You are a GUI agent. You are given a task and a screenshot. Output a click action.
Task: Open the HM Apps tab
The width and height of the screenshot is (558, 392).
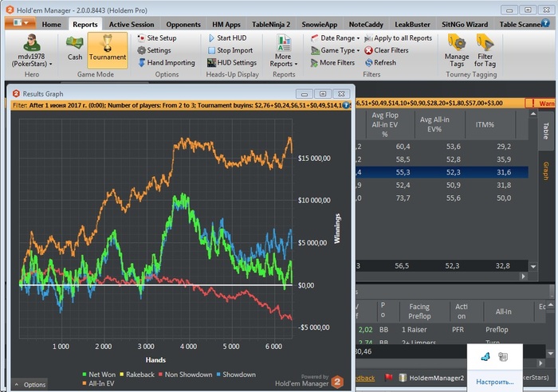(226, 25)
